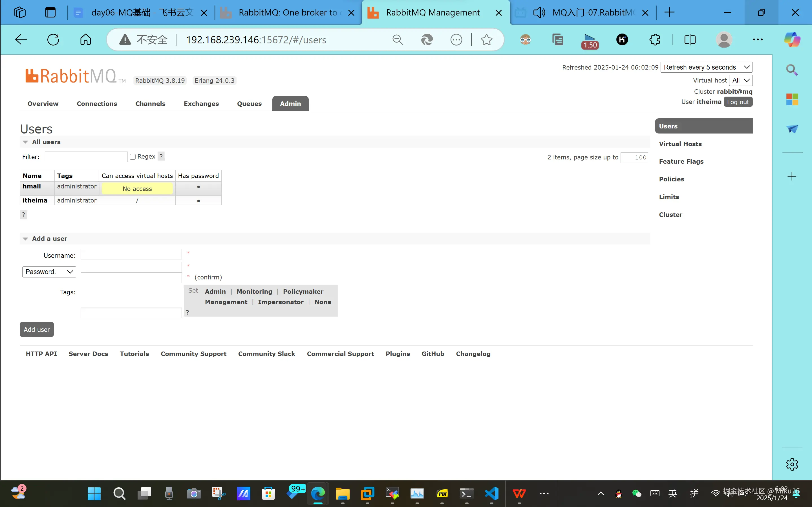Click the home page icon
The height and width of the screenshot is (507, 812).
[85, 39]
